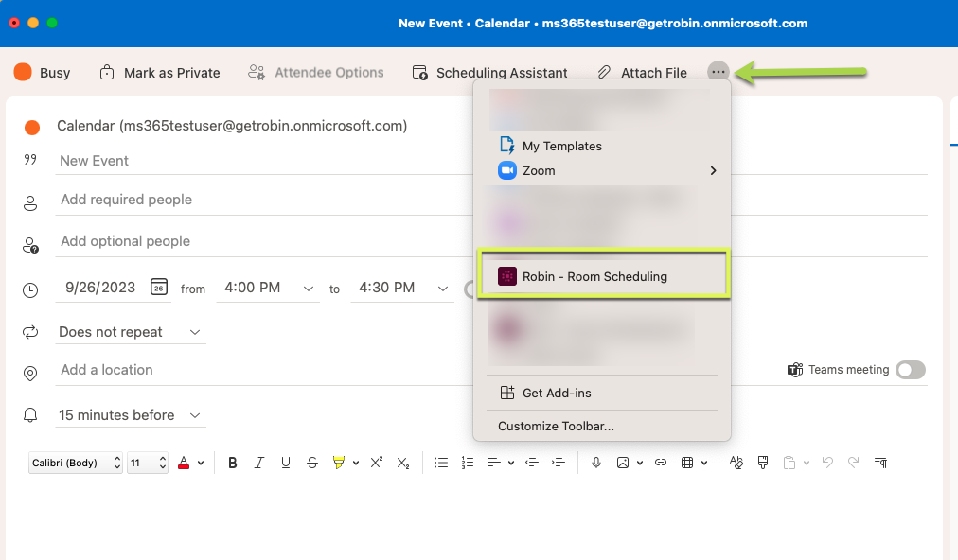958x560 pixels.
Task: Open the Does not repeat dropdown
Action: click(x=130, y=332)
